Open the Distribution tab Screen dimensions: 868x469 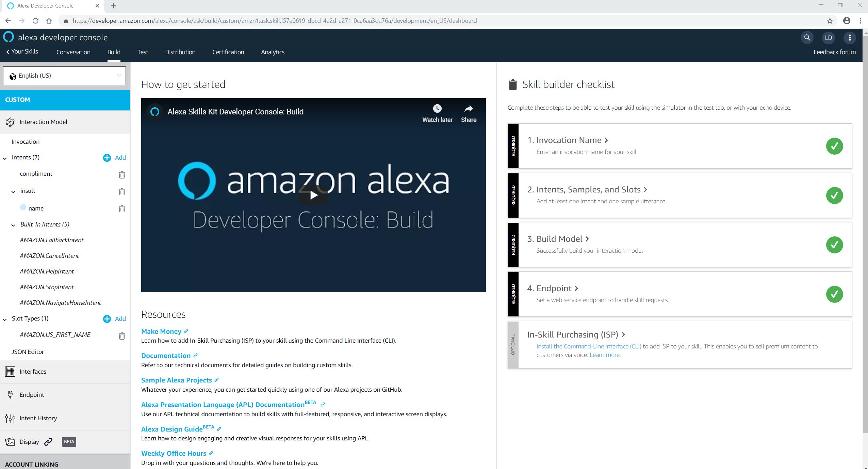[x=180, y=52]
